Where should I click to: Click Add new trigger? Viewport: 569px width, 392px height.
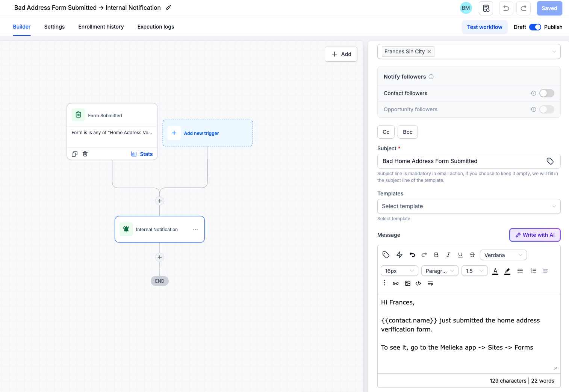tap(207, 133)
